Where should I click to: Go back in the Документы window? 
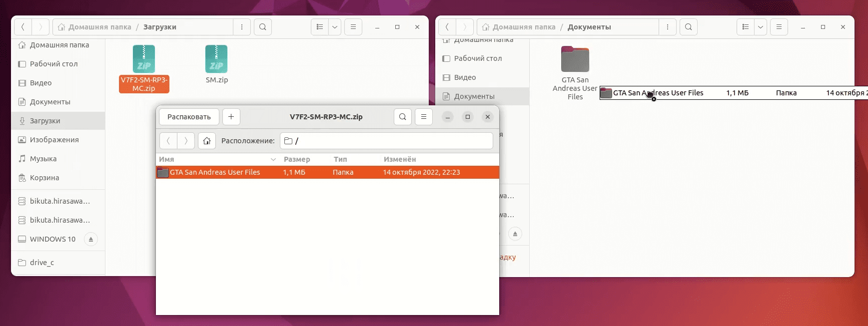[x=447, y=27]
